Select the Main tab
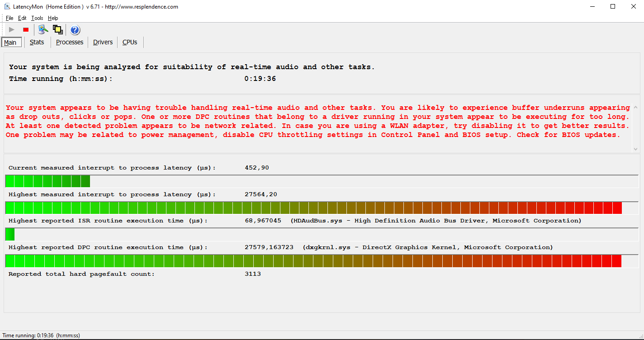Image resolution: width=644 pixels, height=340 pixels. 10,42
